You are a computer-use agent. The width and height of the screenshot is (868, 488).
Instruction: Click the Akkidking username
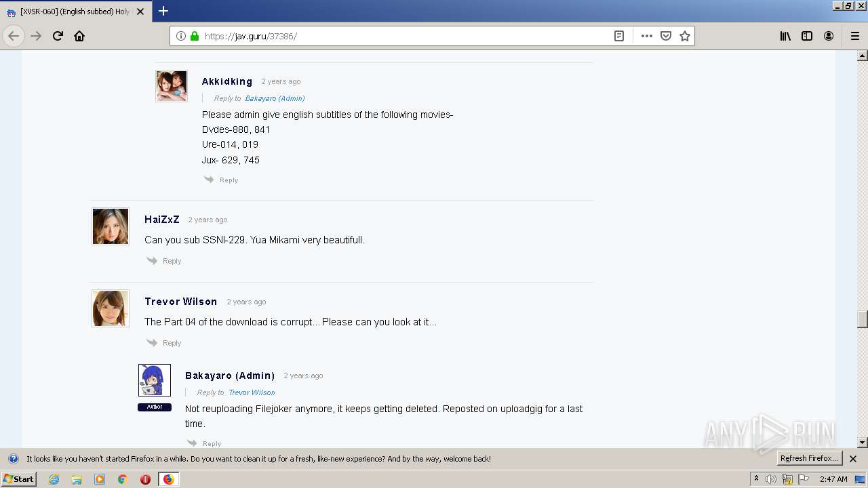(x=227, y=81)
